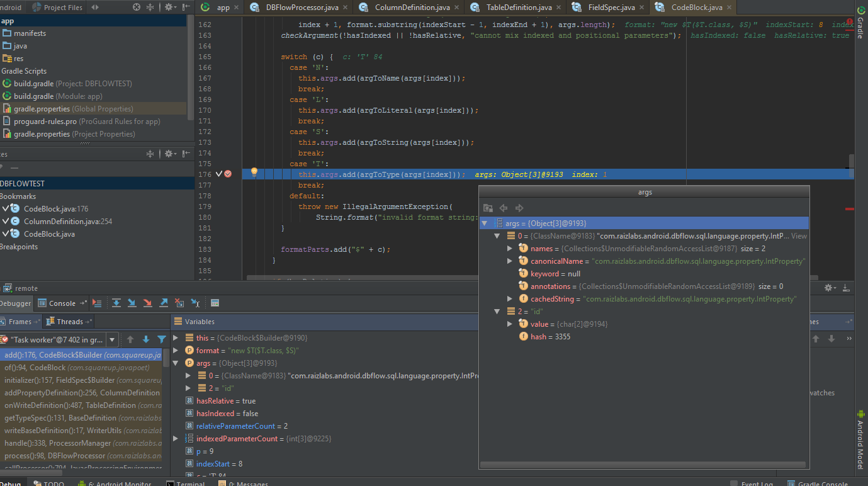Viewport: 868px width, 486px height.
Task: Open the Android Monitor tool window
Action: point(114,483)
